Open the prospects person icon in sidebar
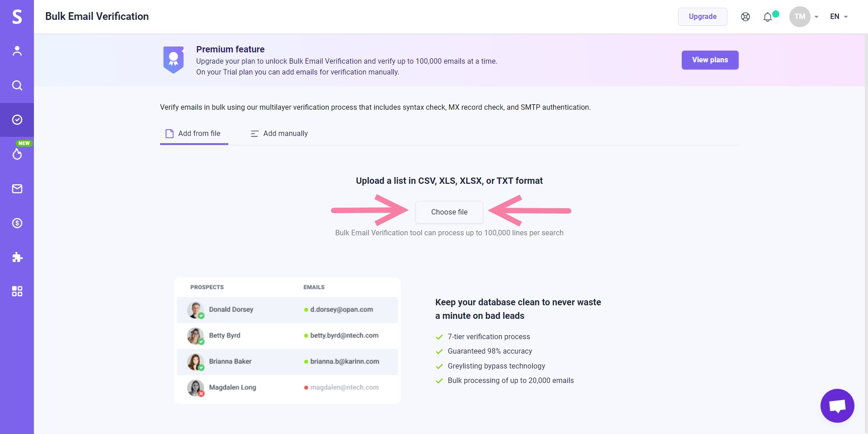 point(17,51)
